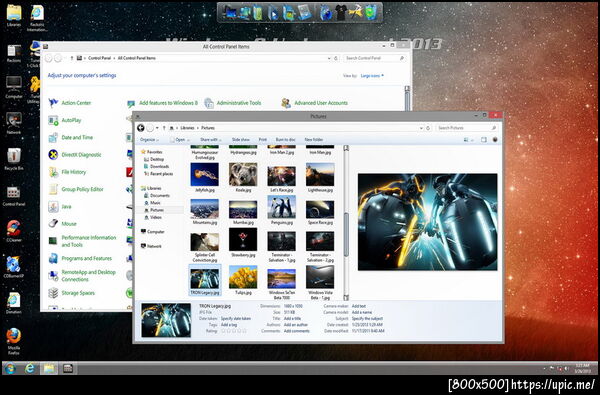Open recent locations dropdown in Pictures window
The image size is (600, 395).
(x=157, y=128)
